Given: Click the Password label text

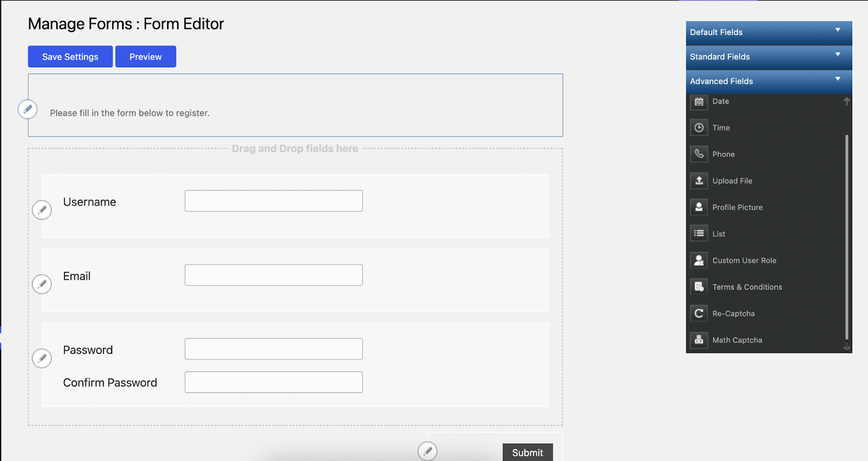Looking at the screenshot, I should point(88,350).
